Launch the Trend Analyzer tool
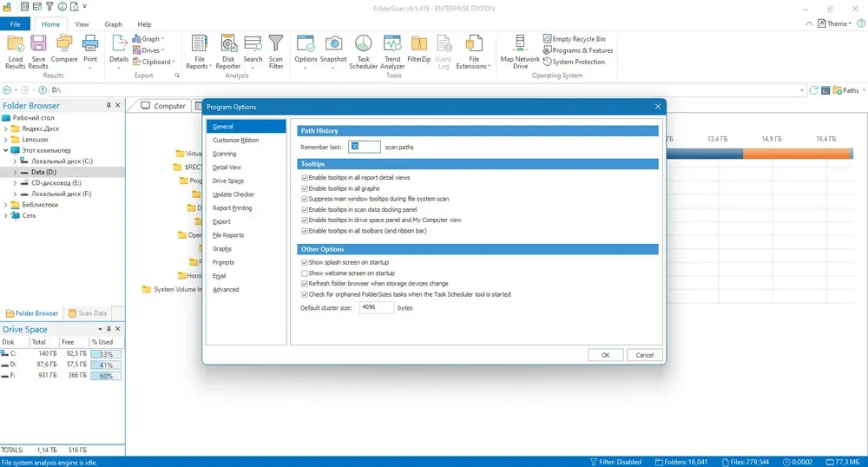Image resolution: width=868 pixels, height=467 pixels. pyautogui.click(x=392, y=52)
